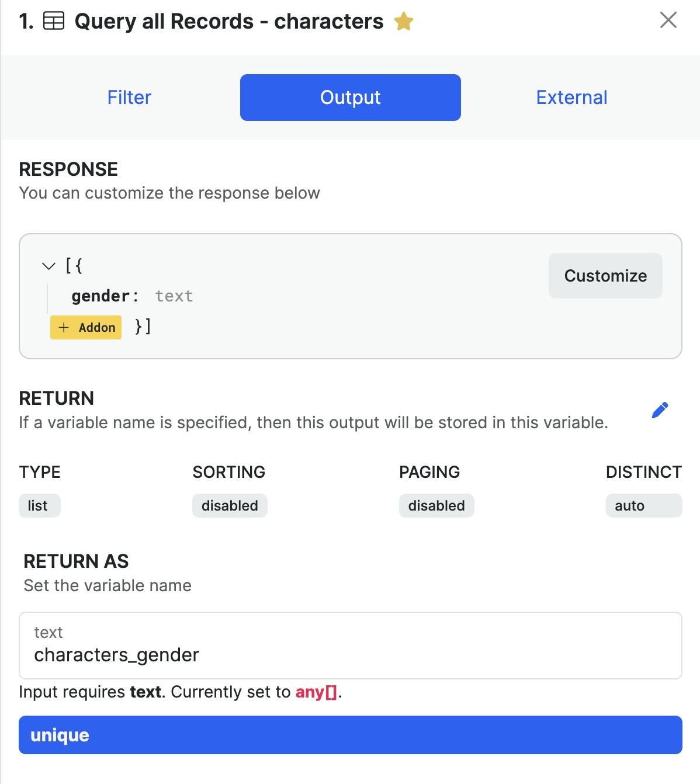
Task: Open the External tab
Action: tap(571, 98)
